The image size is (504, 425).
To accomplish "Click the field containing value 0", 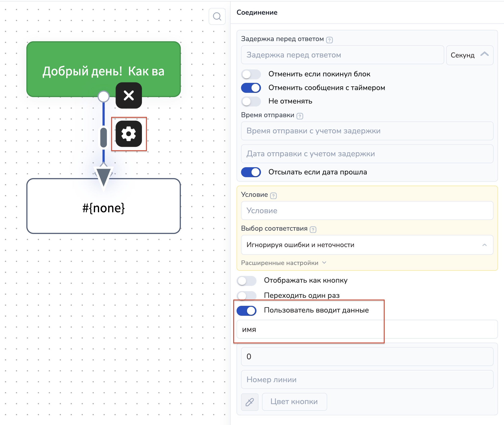I will [x=367, y=357].
